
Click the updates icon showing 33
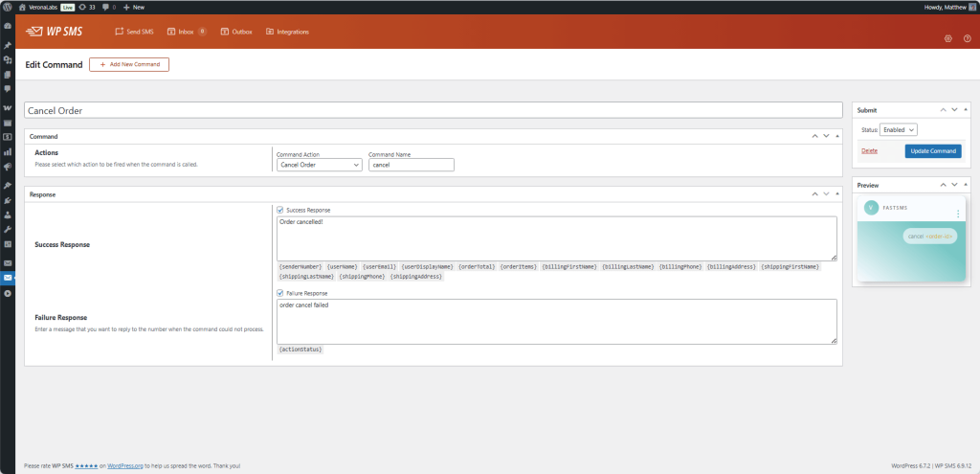[x=87, y=6]
